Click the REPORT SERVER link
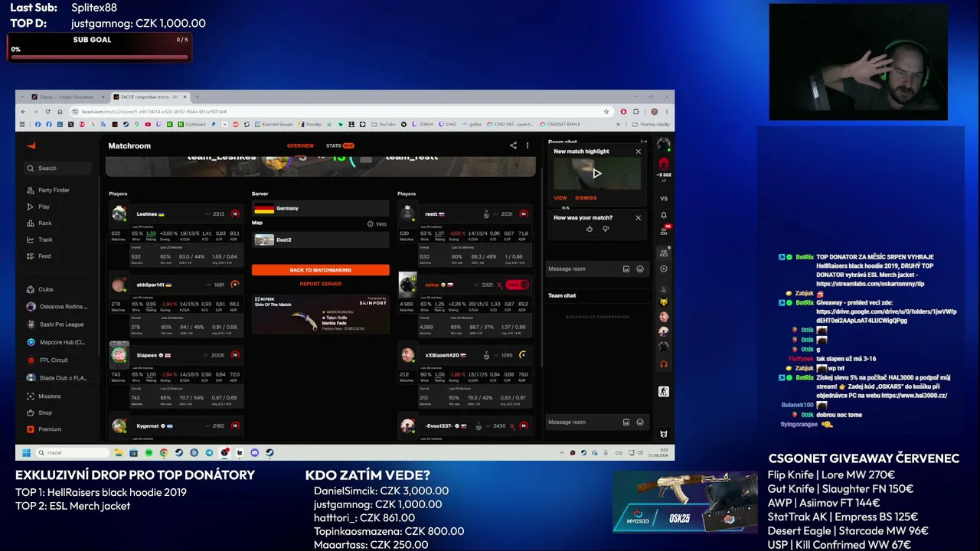Screen dimensions: 980x551 [320, 284]
